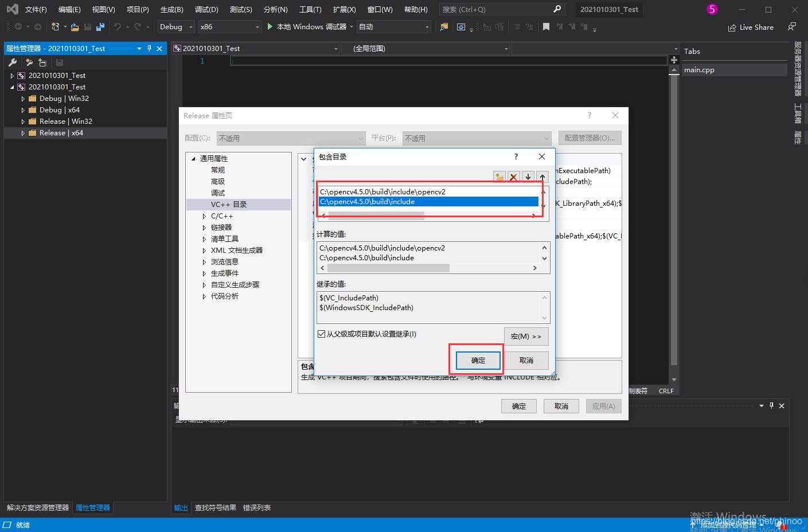
Task: Open the feedback icon at top right
Action: click(x=792, y=27)
